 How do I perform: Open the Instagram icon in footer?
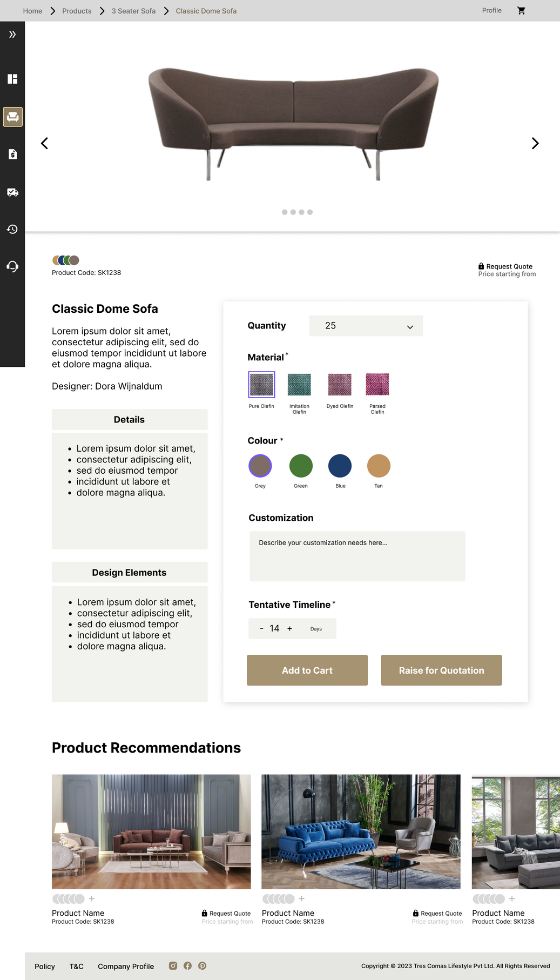coord(173,966)
